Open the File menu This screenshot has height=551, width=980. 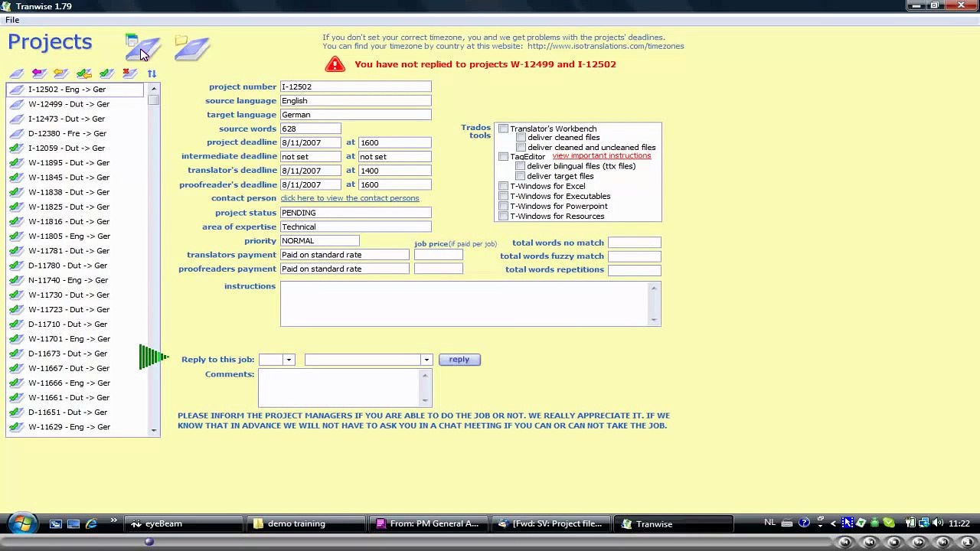(x=12, y=20)
